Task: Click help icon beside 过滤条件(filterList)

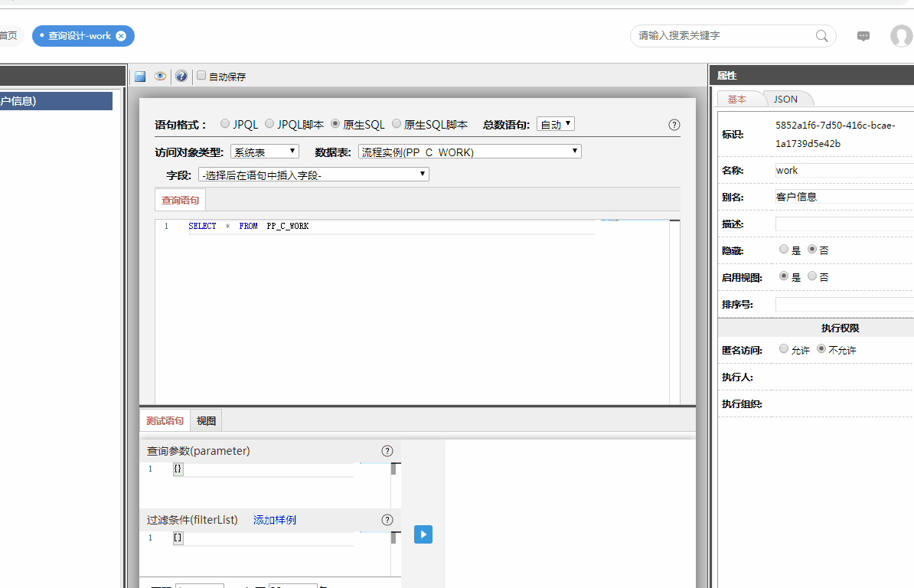Action: pyautogui.click(x=387, y=520)
